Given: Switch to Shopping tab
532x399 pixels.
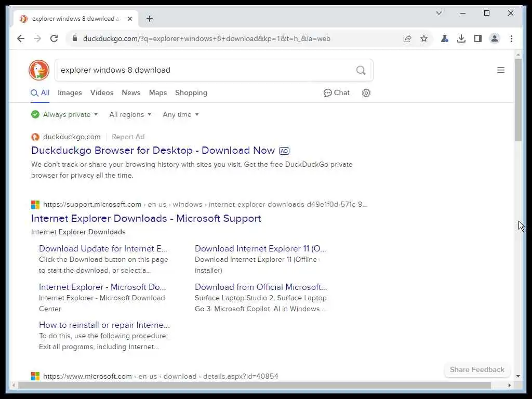Looking at the screenshot, I should tap(191, 93).
